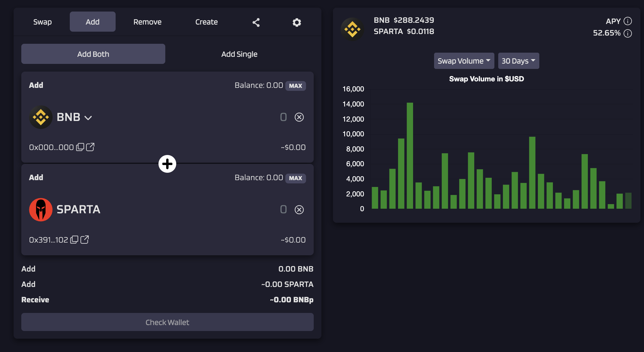Open BNB address in explorer
The image size is (644, 352).
(x=90, y=147)
